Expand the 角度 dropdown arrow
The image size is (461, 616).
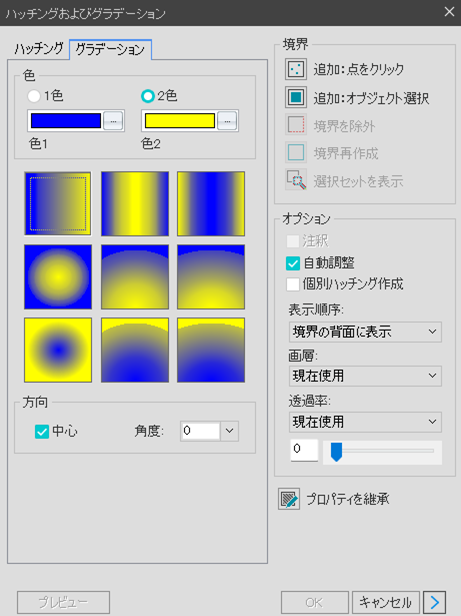click(230, 431)
